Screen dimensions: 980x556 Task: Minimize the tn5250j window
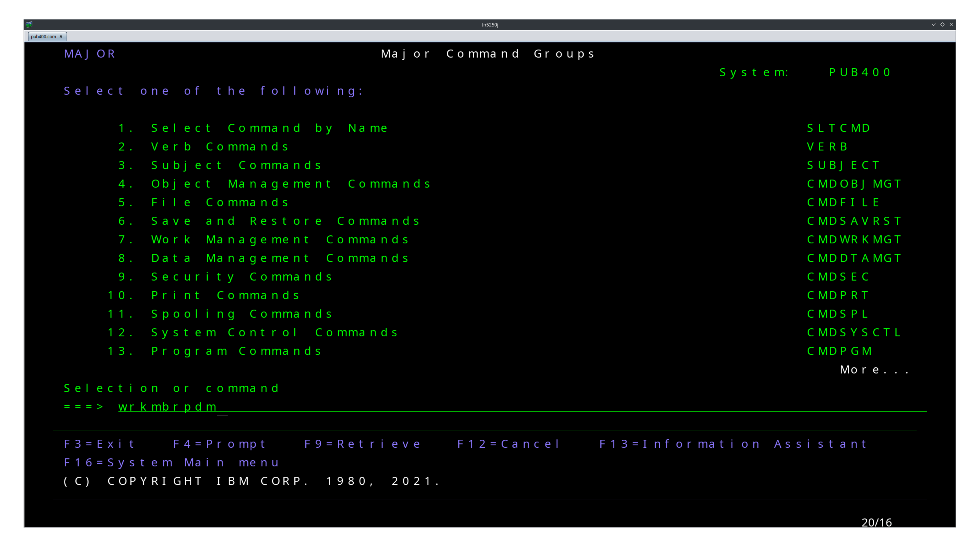933,25
